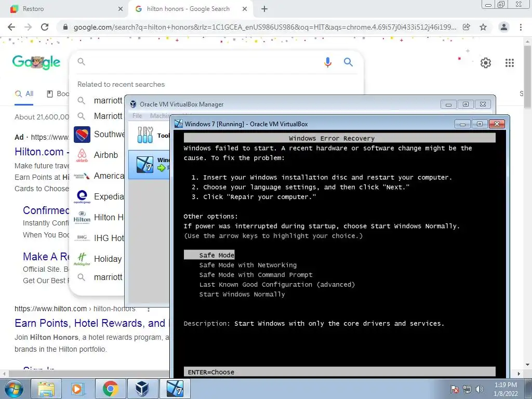Open the network tray icon
The height and width of the screenshot is (399, 532).
(x=467, y=389)
